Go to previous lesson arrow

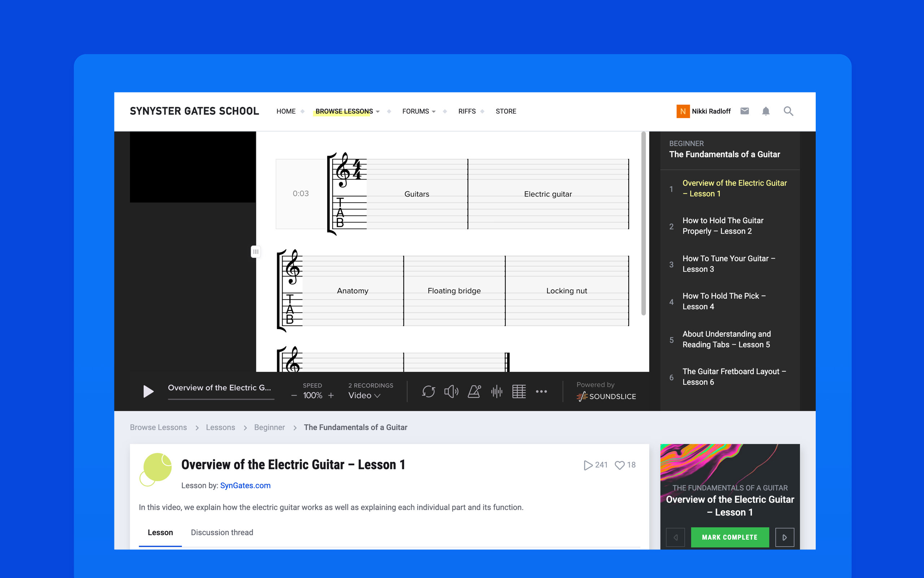[x=675, y=538]
